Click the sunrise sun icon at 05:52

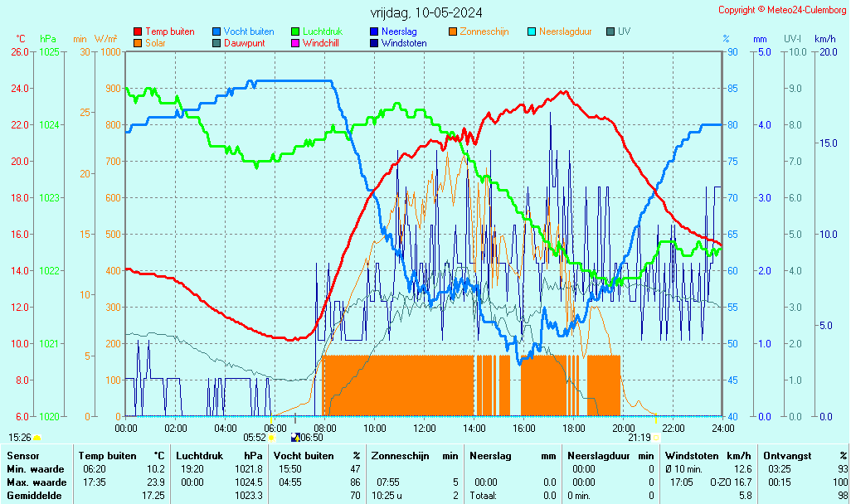coord(271,437)
